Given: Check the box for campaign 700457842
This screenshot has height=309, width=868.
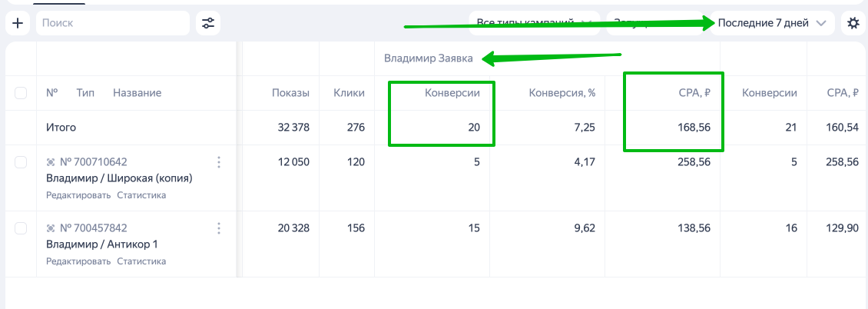Looking at the screenshot, I should pos(21,228).
